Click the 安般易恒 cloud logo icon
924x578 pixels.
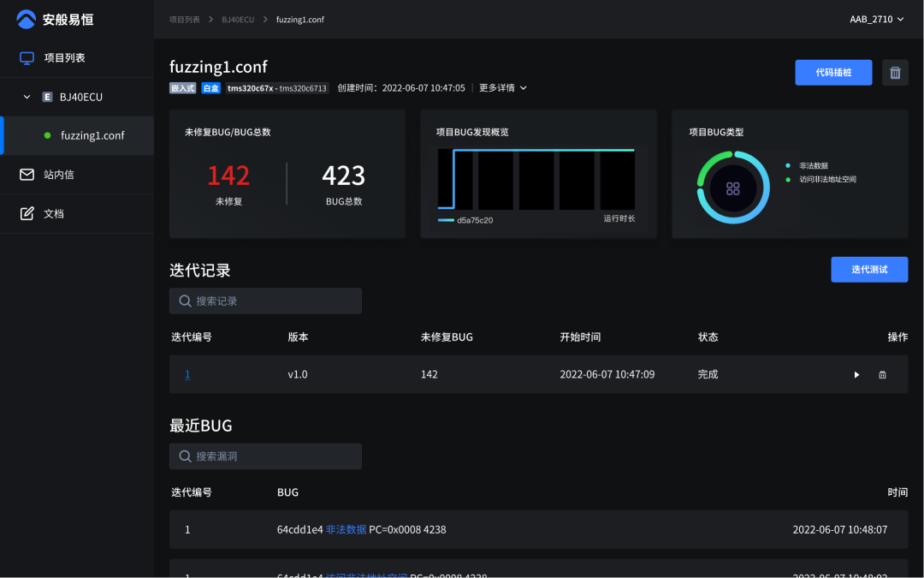[27, 19]
